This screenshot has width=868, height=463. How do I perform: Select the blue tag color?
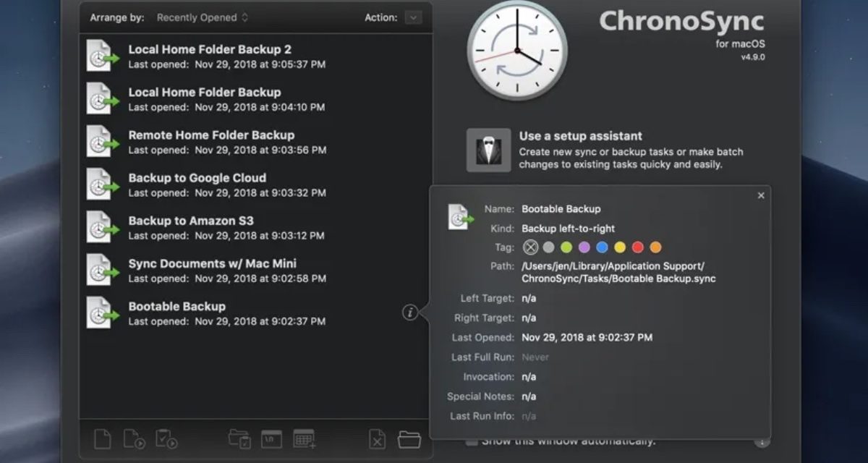pyautogui.click(x=602, y=247)
